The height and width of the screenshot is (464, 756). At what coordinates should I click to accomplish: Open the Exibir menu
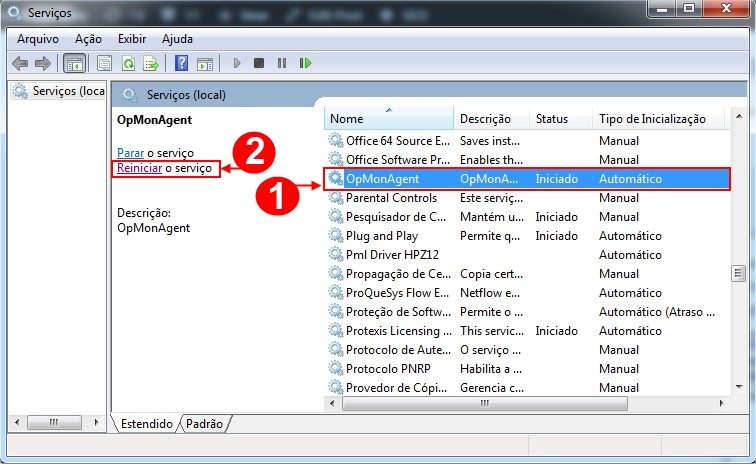pyautogui.click(x=131, y=38)
